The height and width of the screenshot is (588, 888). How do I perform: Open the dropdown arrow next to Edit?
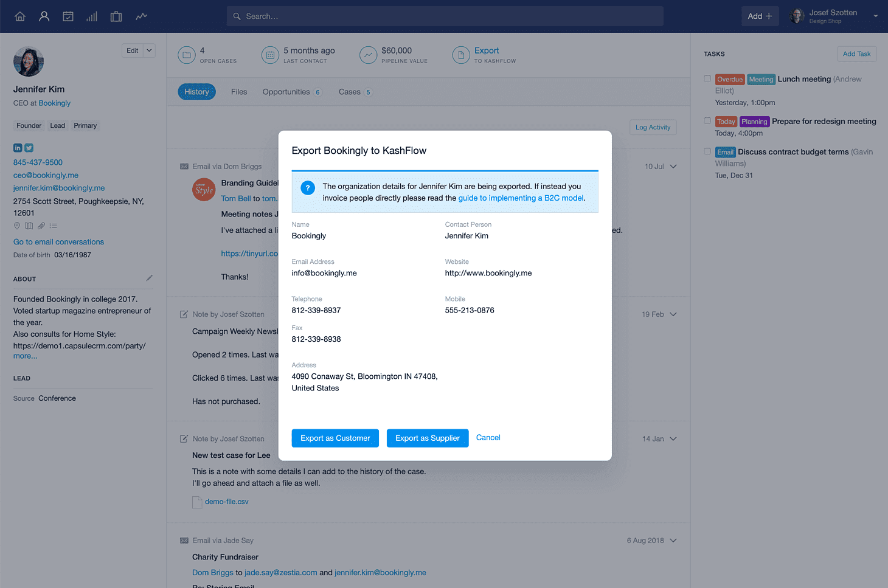pos(149,50)
